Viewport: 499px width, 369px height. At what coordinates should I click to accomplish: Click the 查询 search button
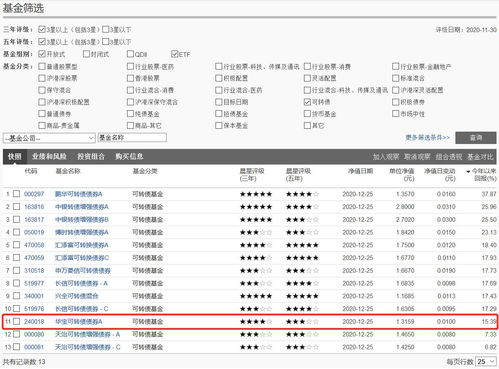476,138
